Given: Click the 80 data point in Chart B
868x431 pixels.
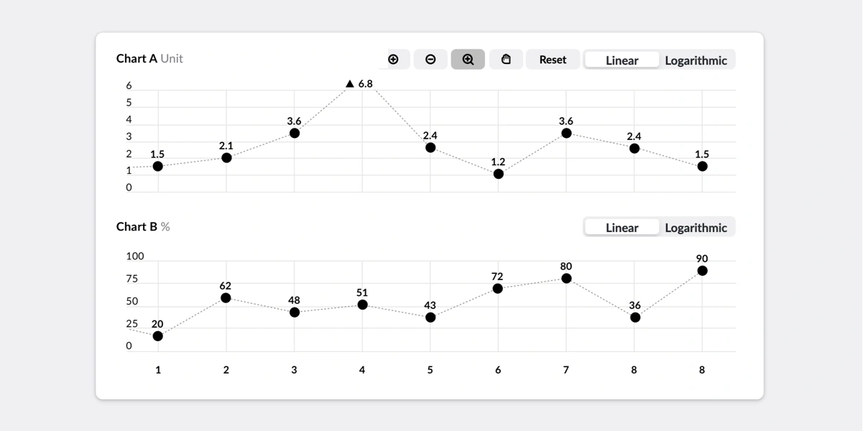Looking at the screenshot, I should coord(565,278).
